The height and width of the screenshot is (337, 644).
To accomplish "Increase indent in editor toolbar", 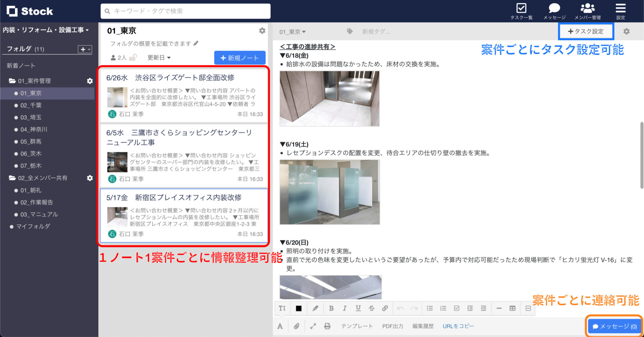I will click(x=470, y=308).
